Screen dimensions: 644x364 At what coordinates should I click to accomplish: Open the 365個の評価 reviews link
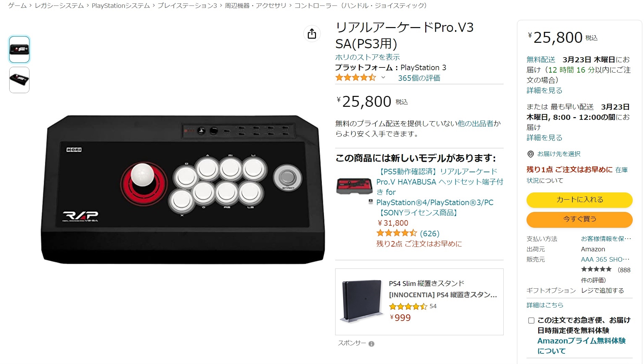(419, 78)
